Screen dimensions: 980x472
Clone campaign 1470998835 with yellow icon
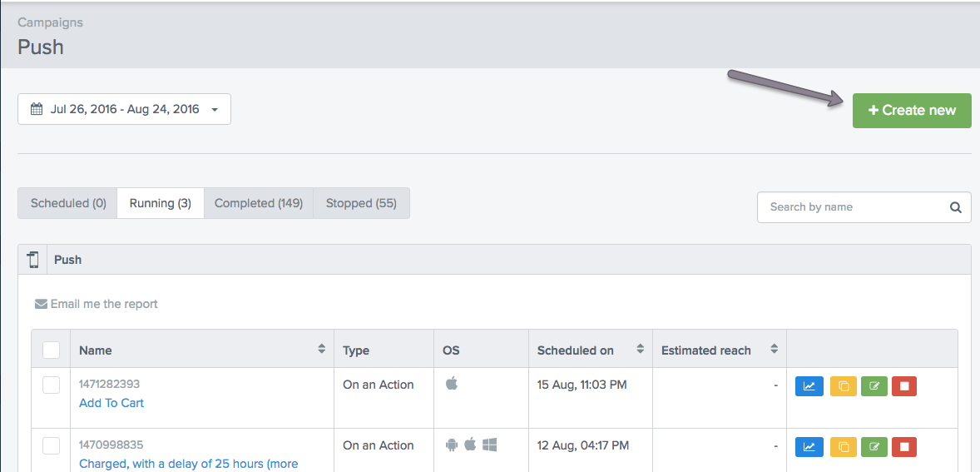pos(844,447)
